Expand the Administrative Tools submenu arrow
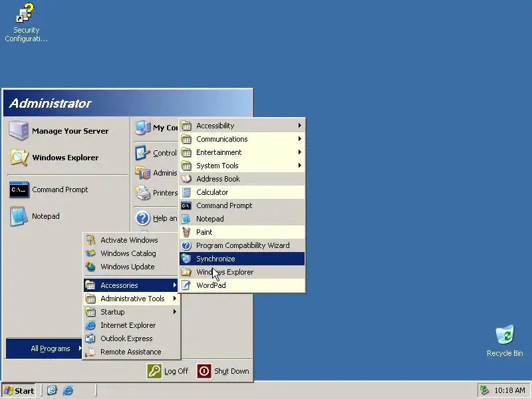Viewport: 532px width, 399px height. (x=174, y=299)
